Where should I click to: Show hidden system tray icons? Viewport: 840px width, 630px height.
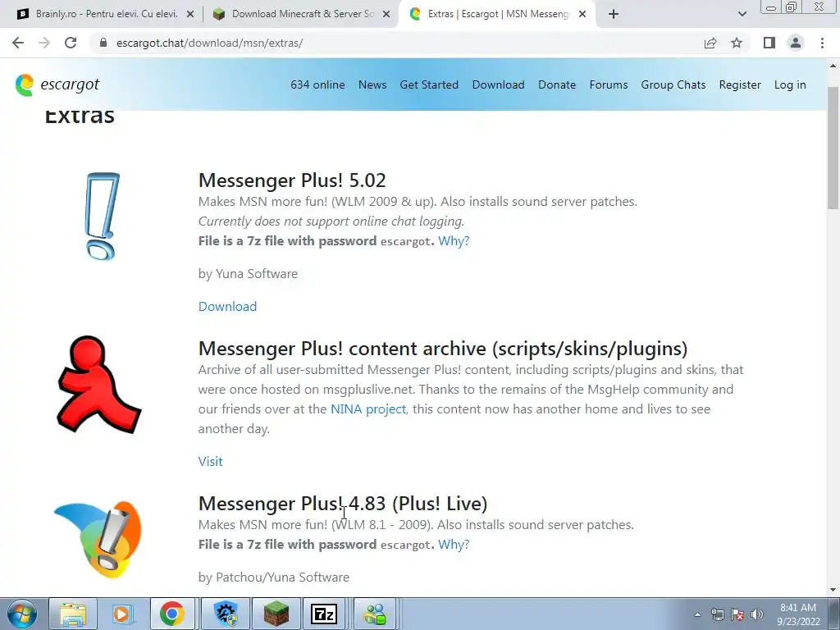pos(697,614)
